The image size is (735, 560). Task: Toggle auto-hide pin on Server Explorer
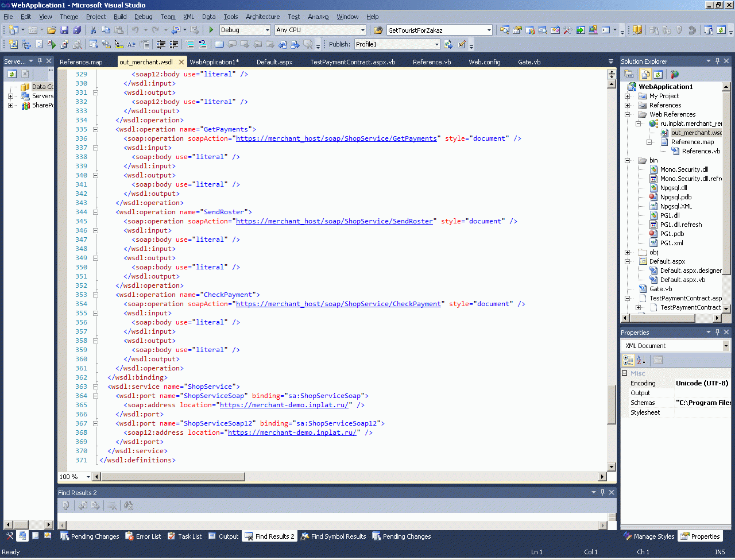pos(40,61)
